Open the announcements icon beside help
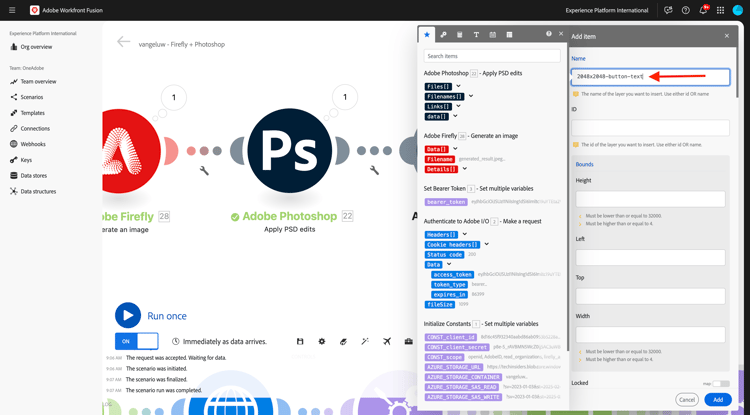This screenshot has width=750, height=415. pyautogui.click(x=668, y=10)
